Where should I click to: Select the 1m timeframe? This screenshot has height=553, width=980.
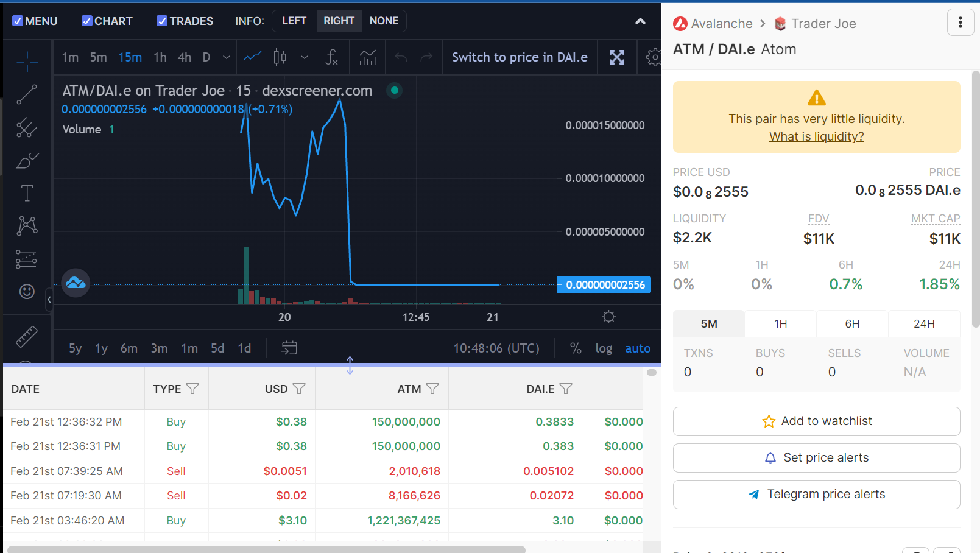coord(70,57)
